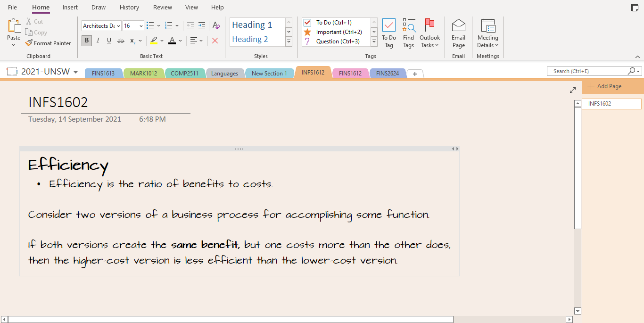Apply italic formatting

pyautogui.click(x=98, y=41)
